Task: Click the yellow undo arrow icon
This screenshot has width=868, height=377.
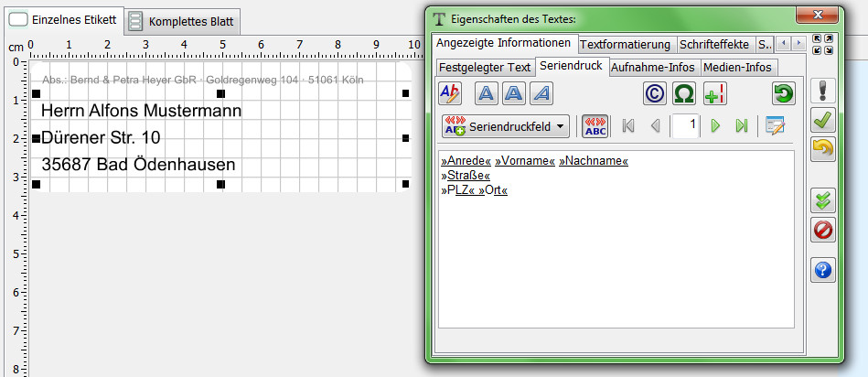Action: click(x=823, y=149)
